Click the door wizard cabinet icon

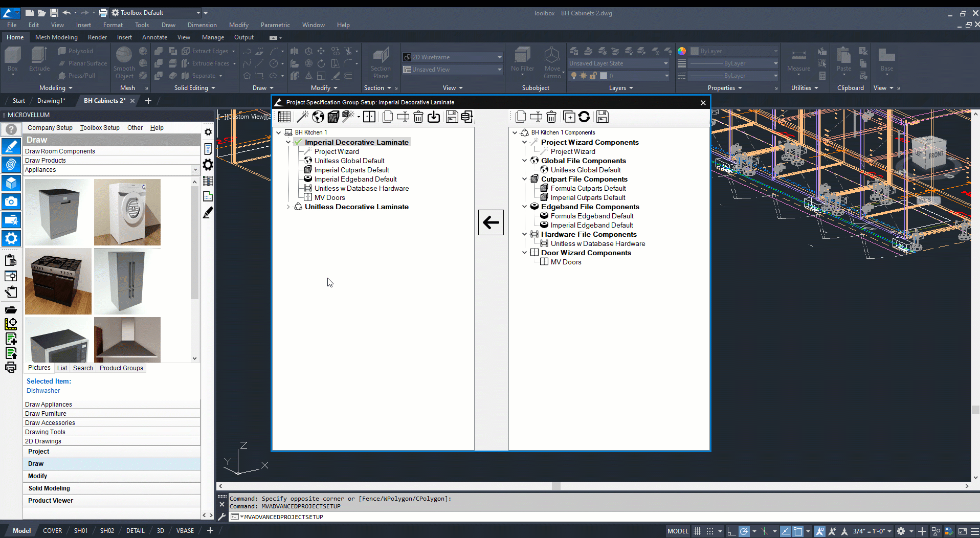[x=369, y=117]
